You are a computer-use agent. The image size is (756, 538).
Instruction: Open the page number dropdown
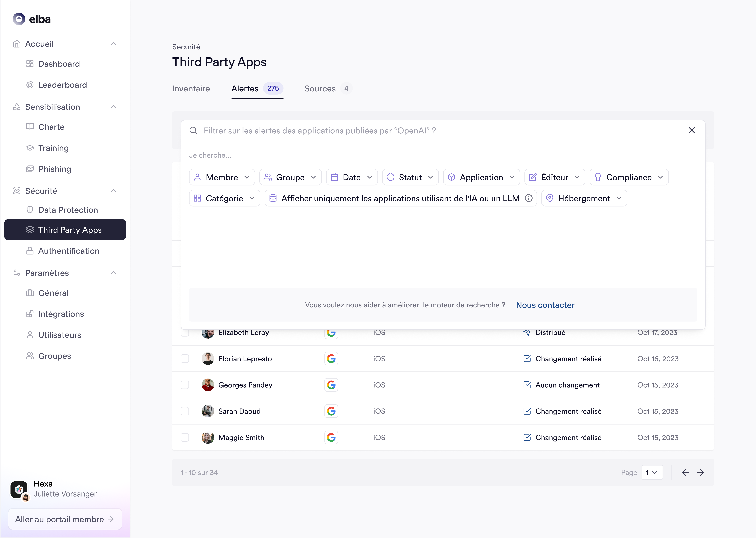point(652,472)
